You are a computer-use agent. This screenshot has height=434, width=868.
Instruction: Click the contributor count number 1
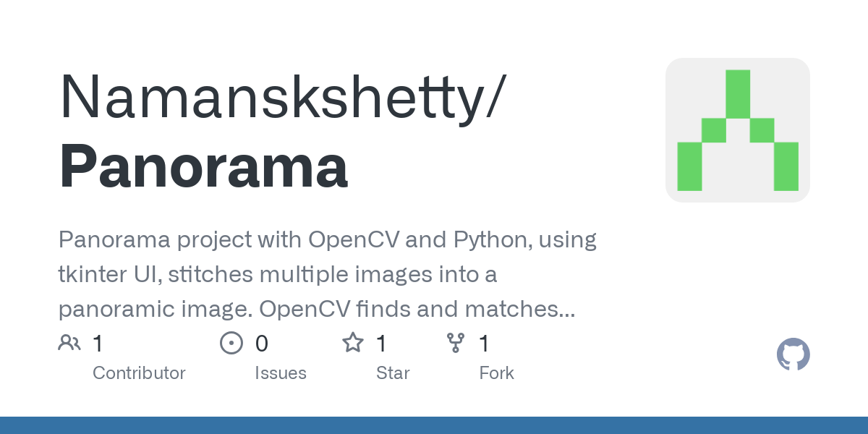point(98,344)
